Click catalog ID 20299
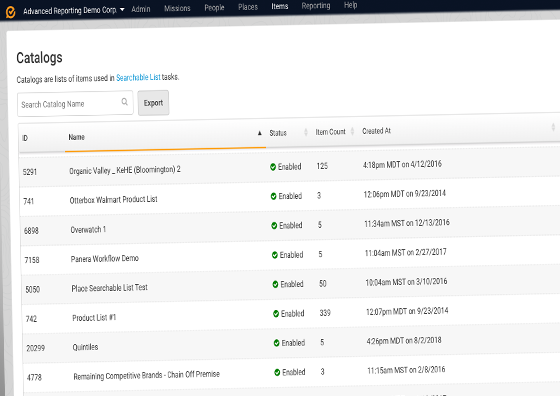The image size is (560, 396). (35, 348)
